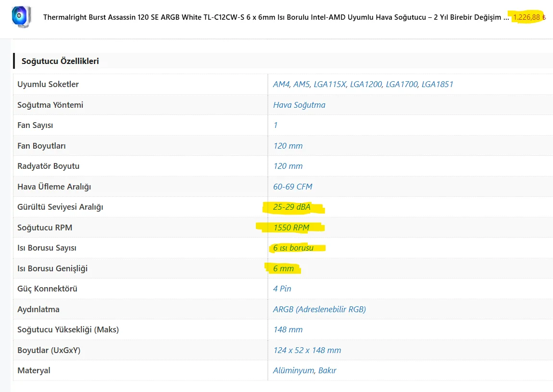
Task: Select the Soğutucu Yüksekliği (Maks) label
Action: (68, 329)
